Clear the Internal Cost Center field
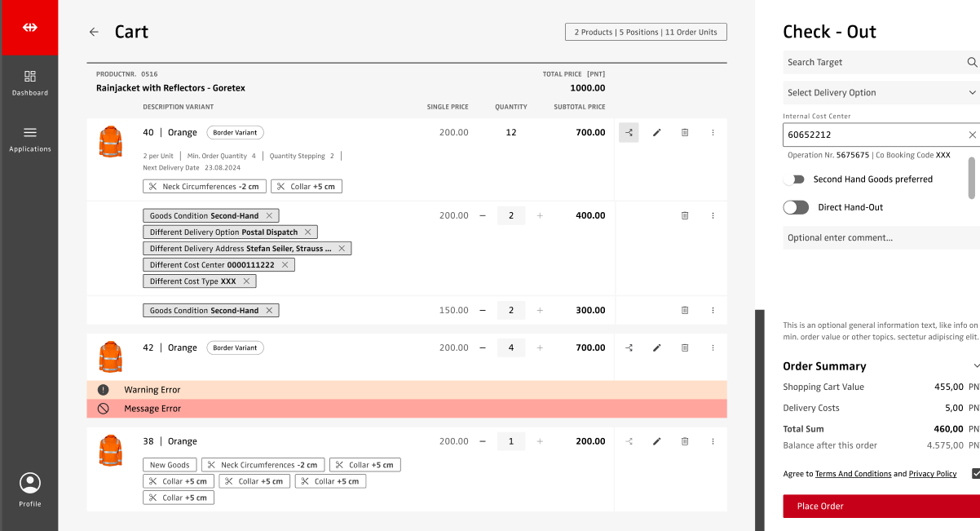The width and height of the screenshot is (980, 531). [x=972, y=135]
